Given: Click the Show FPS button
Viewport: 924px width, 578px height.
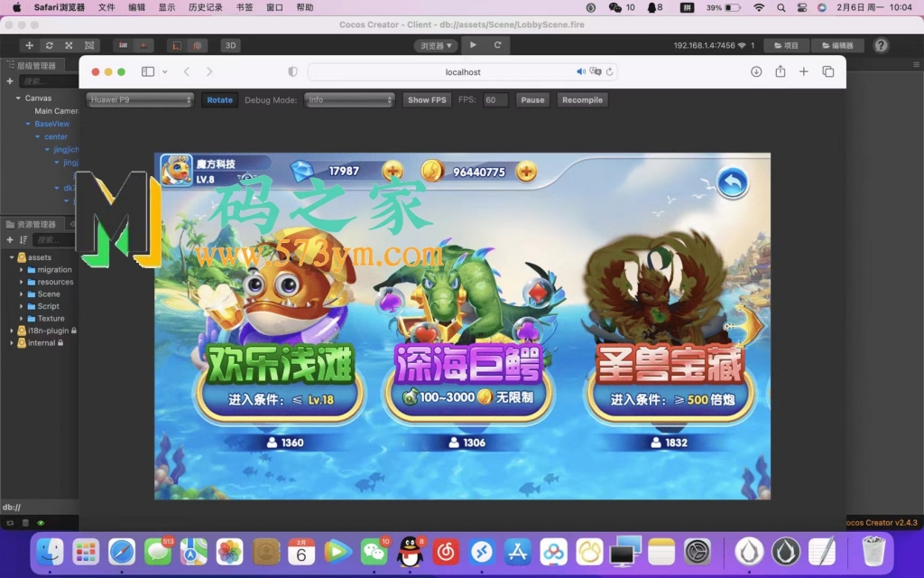Looking at the screenshot, I should 427,99.
